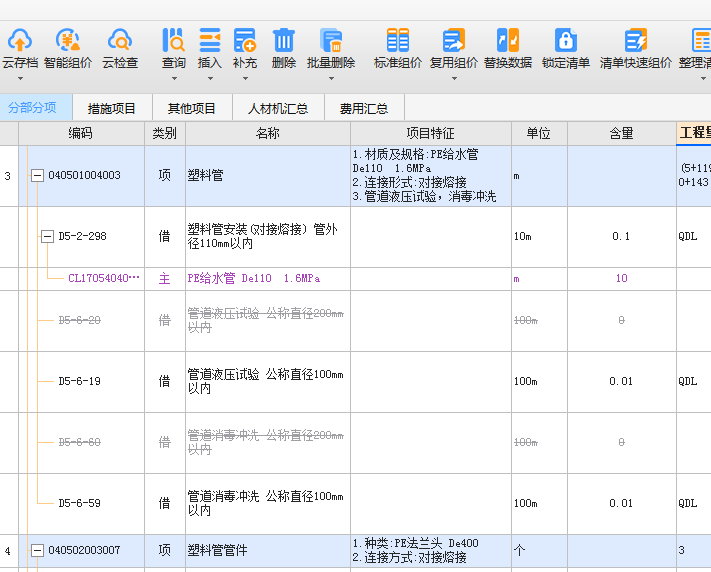Image resolution: width=711 pixels, height=572 pixels.
Task: Open the 补充 dropdown arrow
Action: click(x=245, y=78)
